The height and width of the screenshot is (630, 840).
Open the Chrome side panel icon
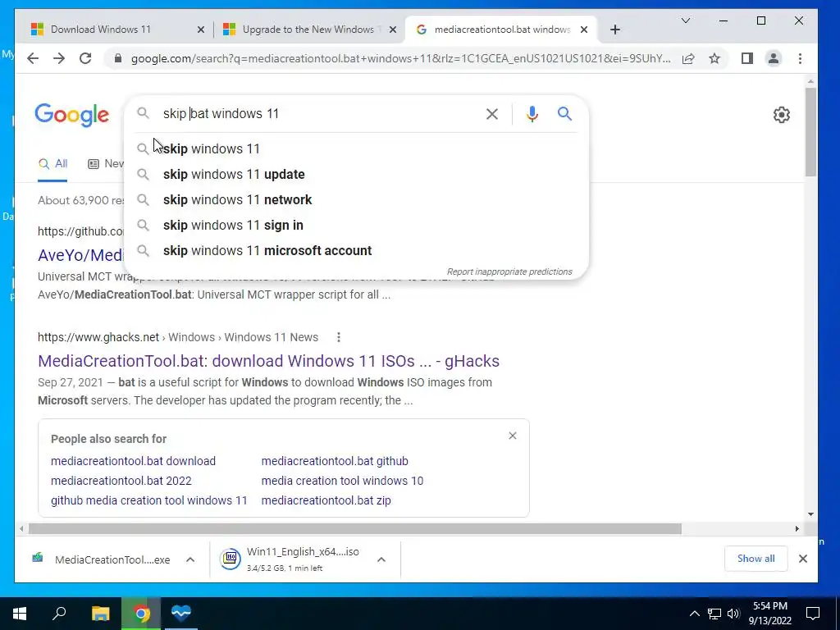[x=746, y=58]
